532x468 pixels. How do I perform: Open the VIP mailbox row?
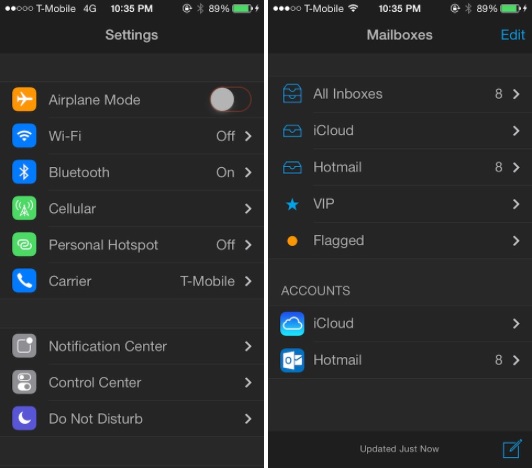(400, 204)
